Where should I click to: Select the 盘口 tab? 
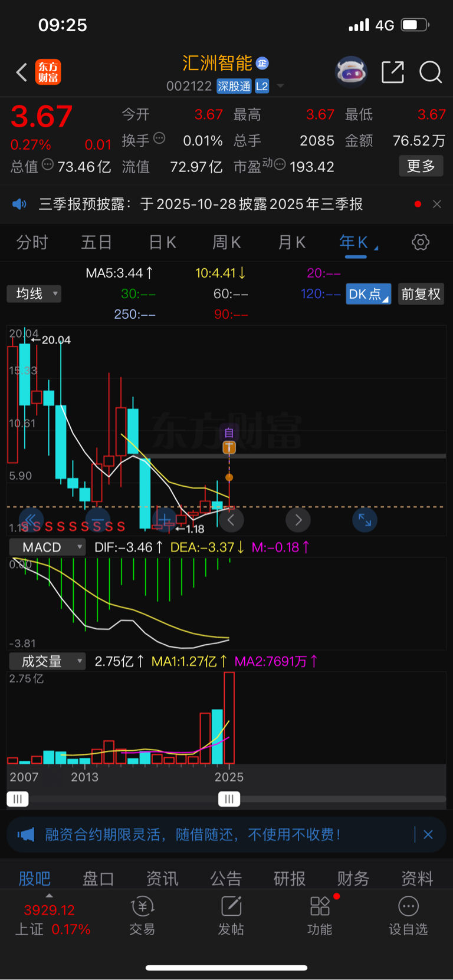[98, 879]
